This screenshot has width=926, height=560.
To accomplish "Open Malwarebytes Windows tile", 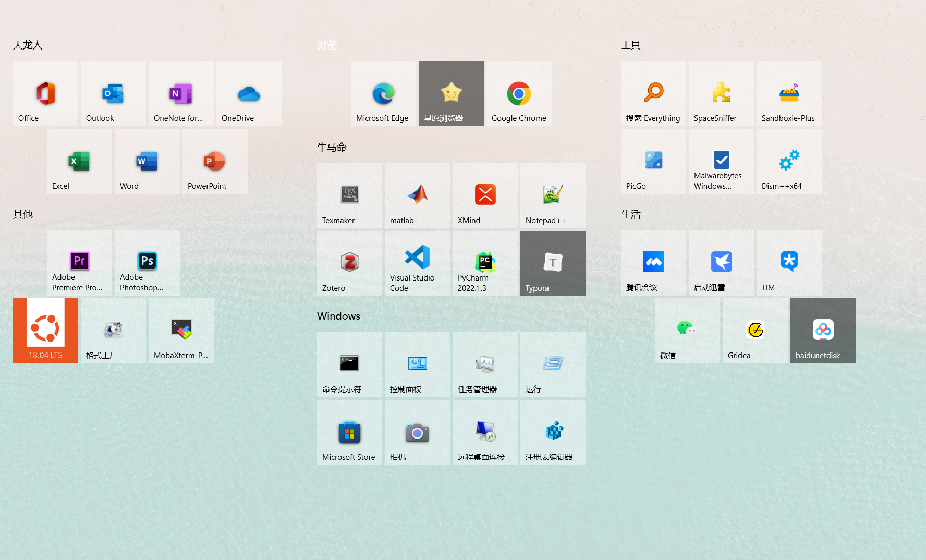I will point(721,161).
